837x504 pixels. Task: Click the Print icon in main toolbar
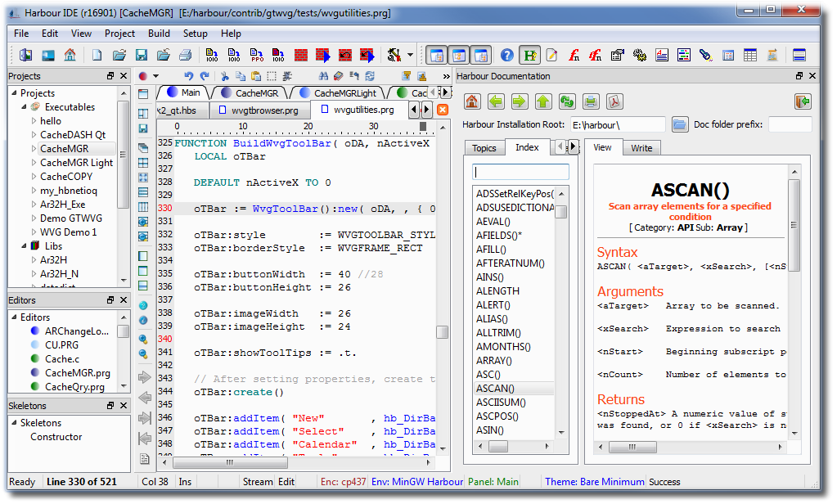coord(185,56)
